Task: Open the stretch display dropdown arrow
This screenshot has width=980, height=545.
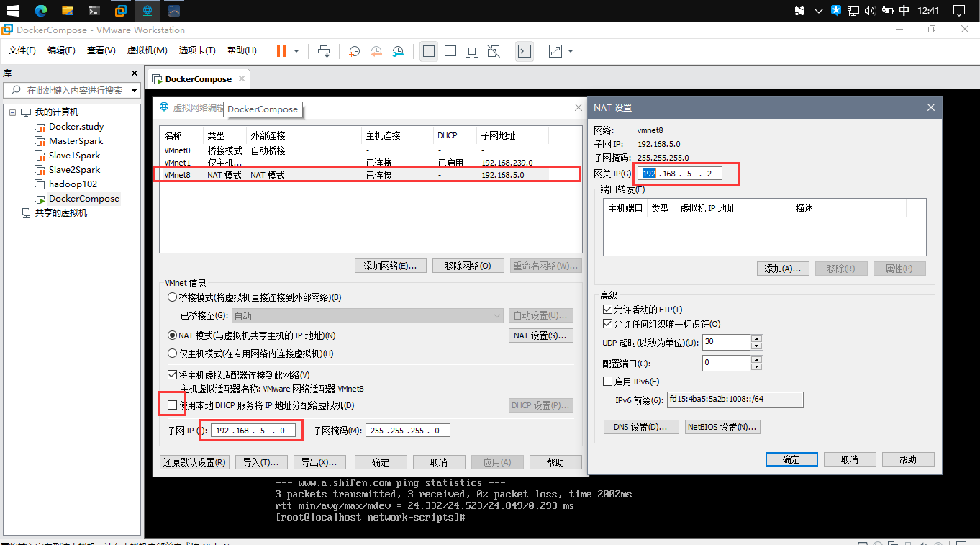Action: (571, 51)
